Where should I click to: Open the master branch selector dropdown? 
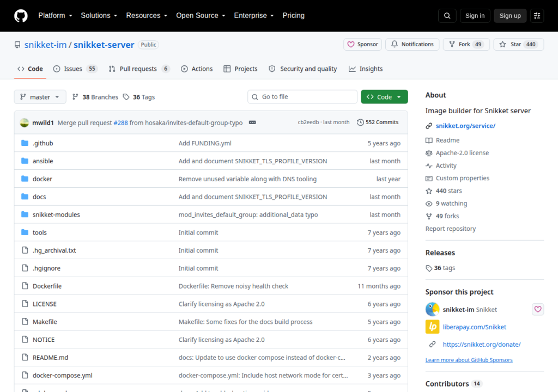(40, 97)
